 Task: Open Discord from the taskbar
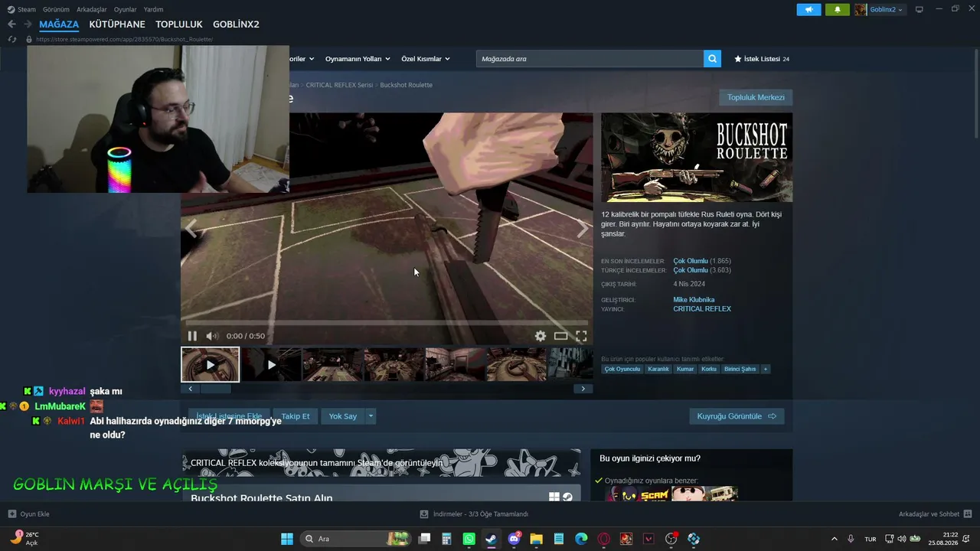pyautogui.click(x=514, y=539)
